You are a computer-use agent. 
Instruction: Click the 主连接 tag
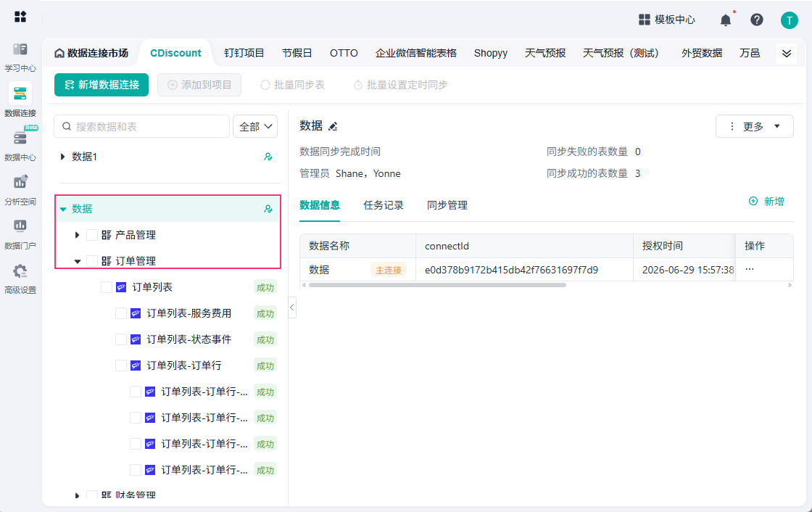[x=389, y=270]
